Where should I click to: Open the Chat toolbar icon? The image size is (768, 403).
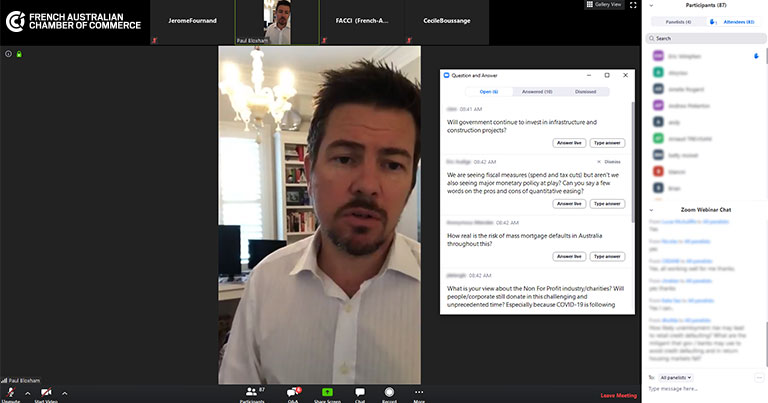pos(360,391)
